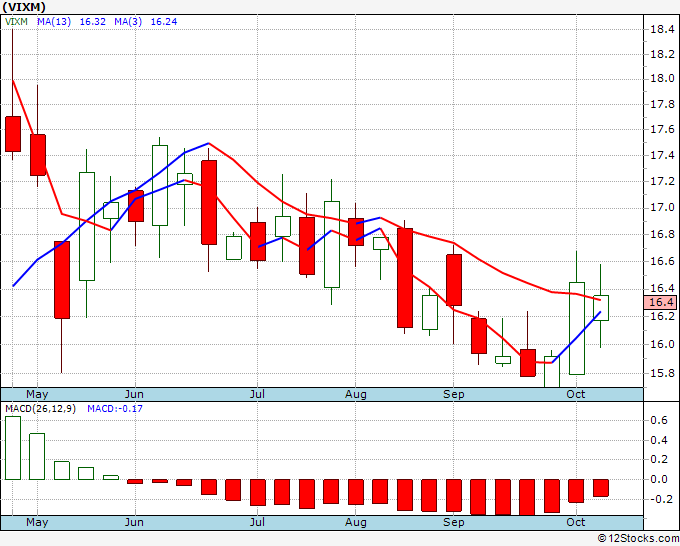Click the 17.8 price axis label
Screen dimensions: 680x546
[x=662, y=104]
